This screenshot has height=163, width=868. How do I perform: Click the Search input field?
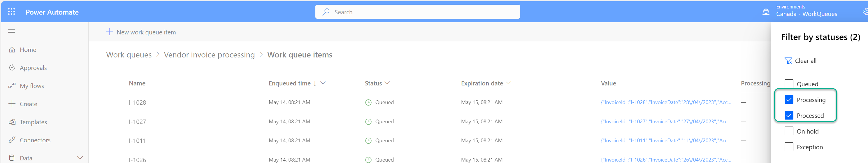(x=417, y=12)
